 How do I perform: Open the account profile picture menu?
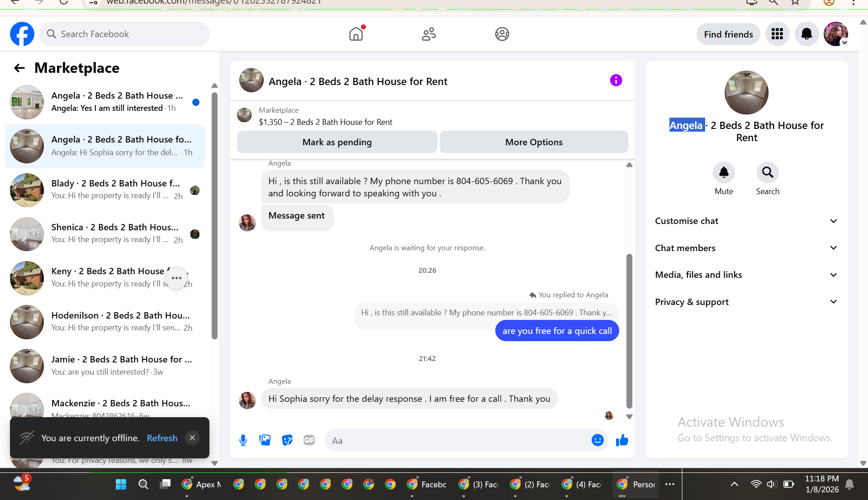click(x=835, y=34)
